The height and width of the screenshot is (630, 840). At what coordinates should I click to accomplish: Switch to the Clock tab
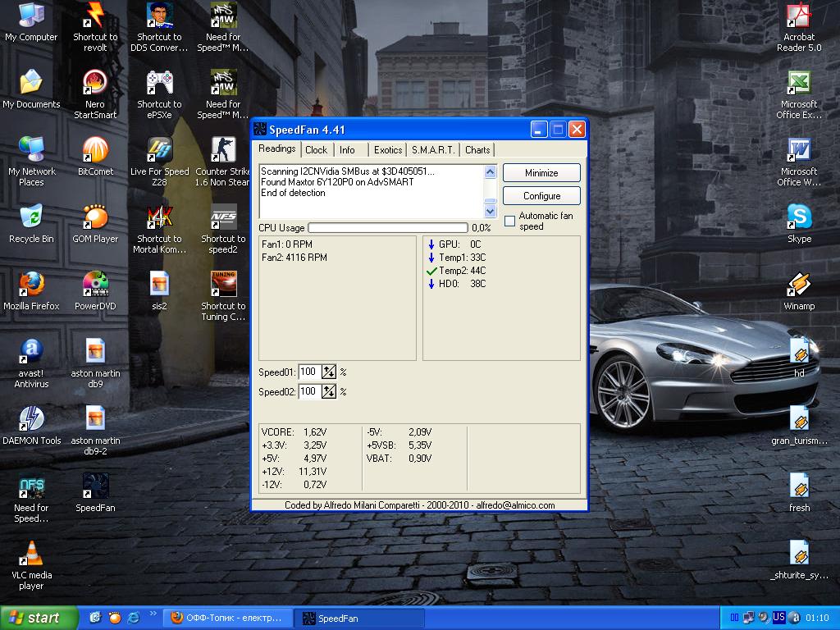[x=316, y=150]
